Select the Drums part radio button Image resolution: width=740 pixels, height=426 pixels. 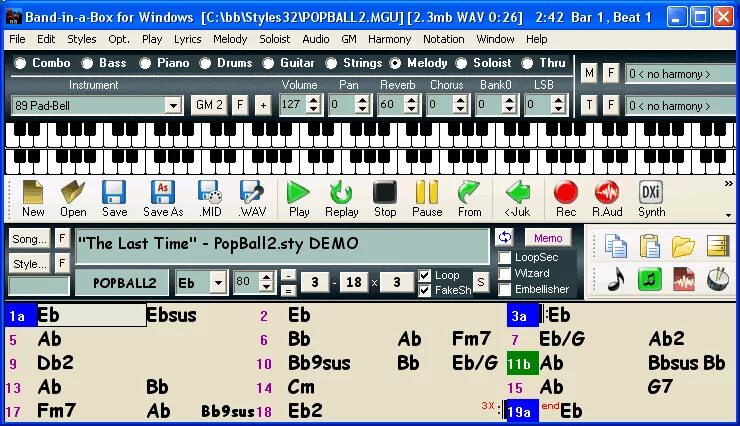[x=205, y=63]
